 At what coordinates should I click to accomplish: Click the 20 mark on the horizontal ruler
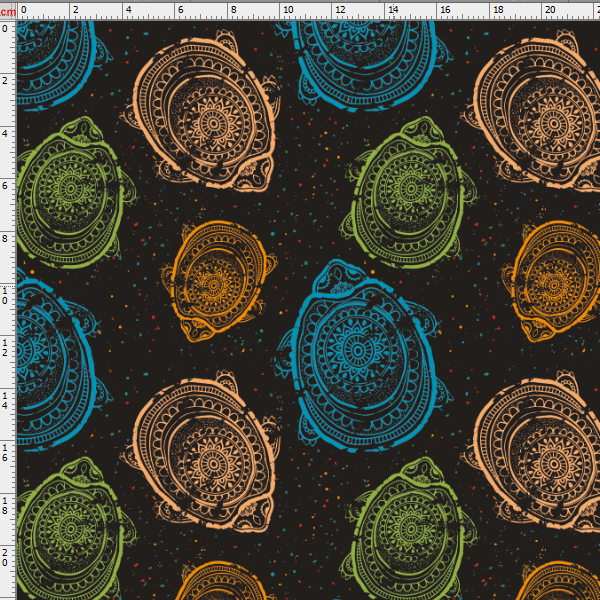(x=550, y=10)
